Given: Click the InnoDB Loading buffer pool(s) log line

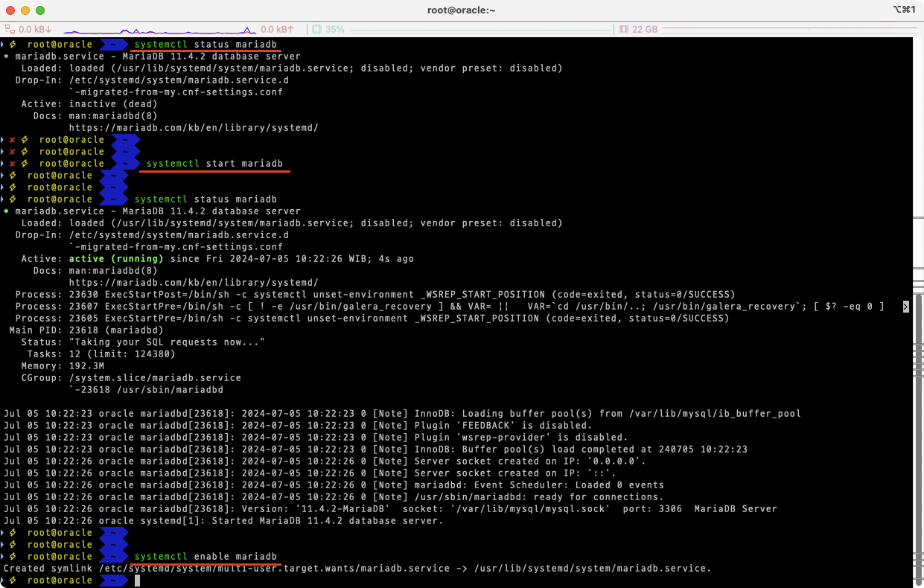Looking at the screenshot, I should [402, 414].
